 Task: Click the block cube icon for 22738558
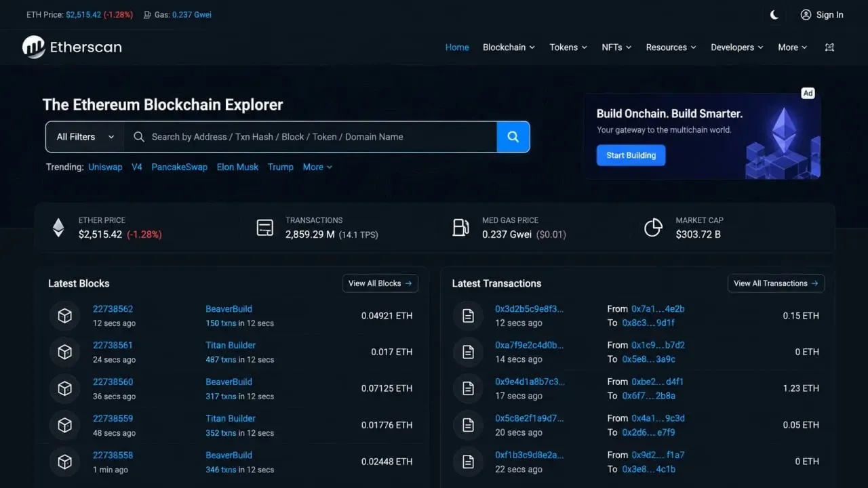[65, 462]
